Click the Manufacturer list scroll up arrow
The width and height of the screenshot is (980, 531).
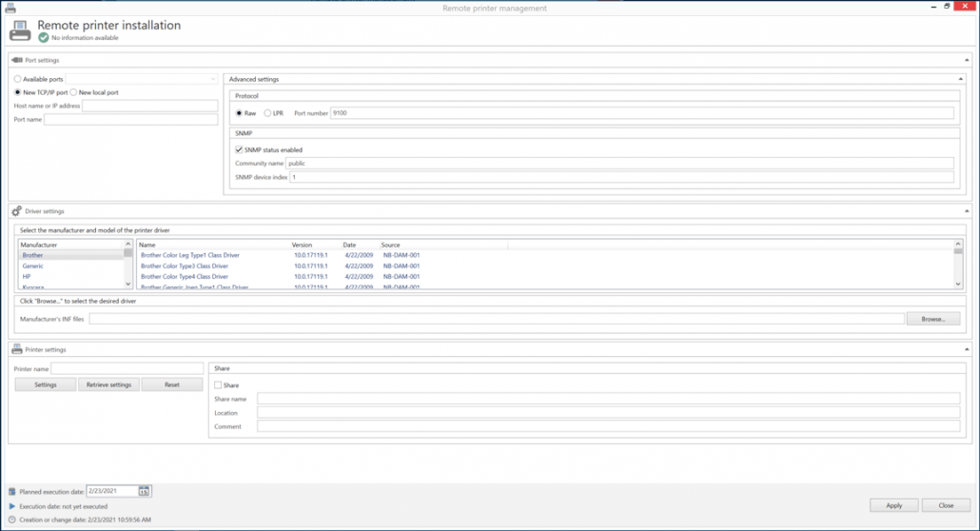point(128,244)
